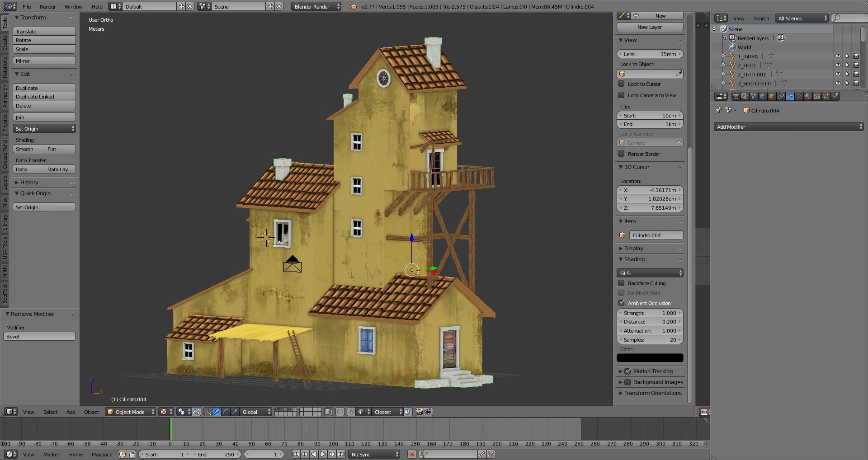
Task: Open the Material sphere tab
Action: pyautogui.click(x=808, y=96)
